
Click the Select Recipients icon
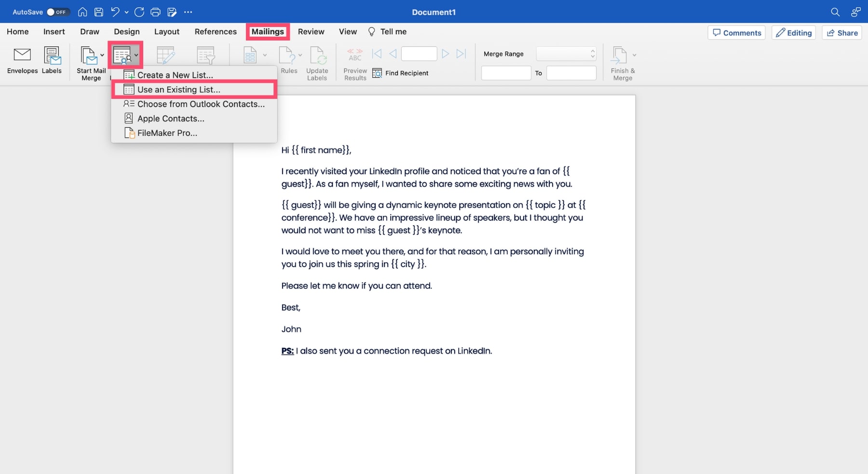122,55
